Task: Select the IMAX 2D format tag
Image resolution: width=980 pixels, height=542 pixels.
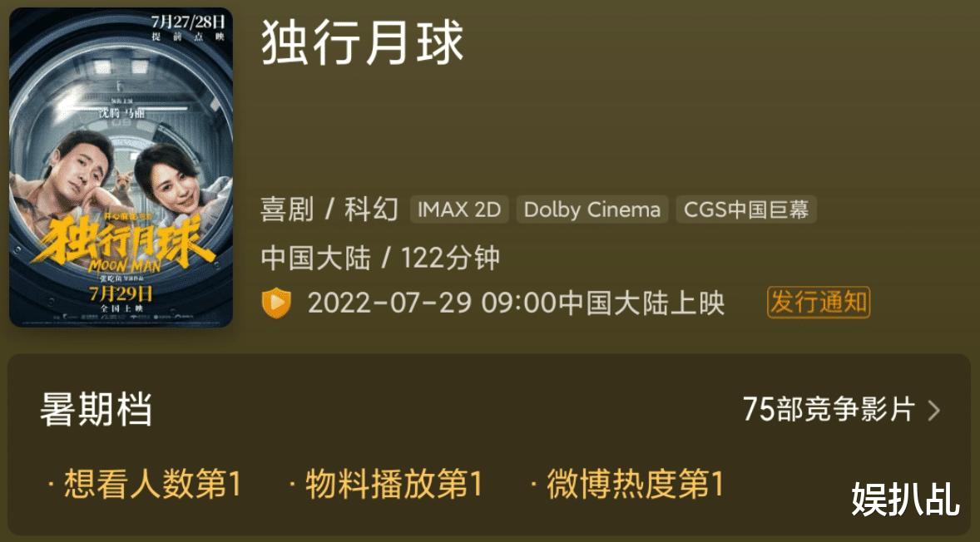Action: click(459, 209)
